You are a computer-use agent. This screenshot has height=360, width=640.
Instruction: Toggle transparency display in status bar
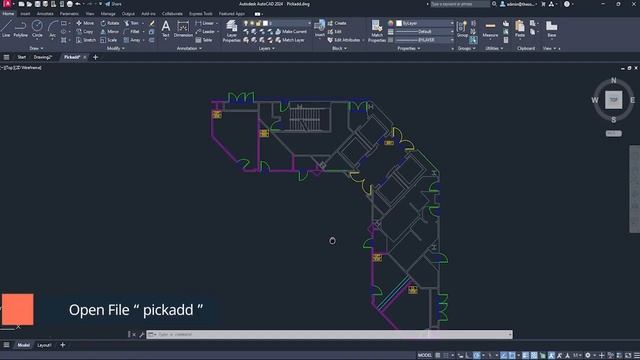[x=533, y=356]
